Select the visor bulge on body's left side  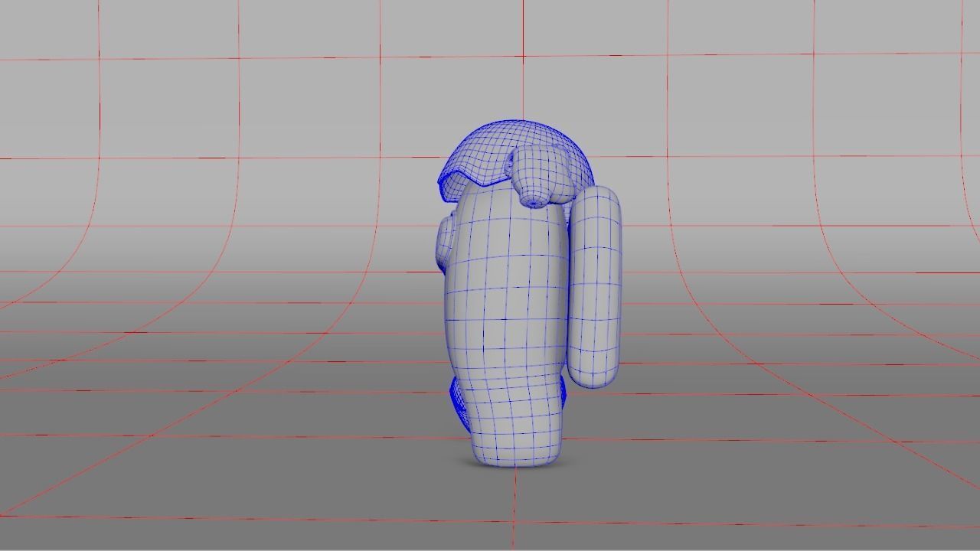pos(446,243)
